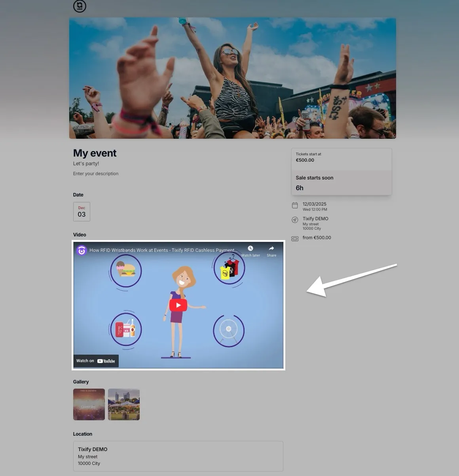Click the '6h' countdown value
The width and height of the screenshot is (459, 476).
[300, 188]
